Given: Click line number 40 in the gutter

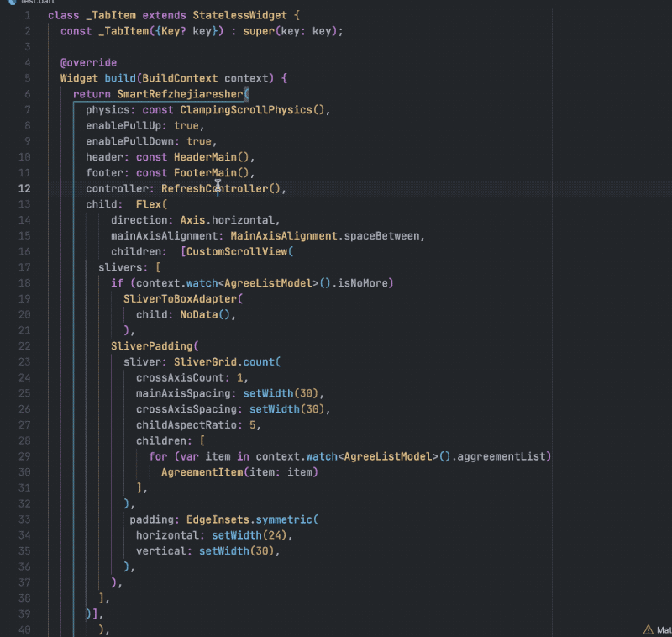Looking at the screenshot, I should [24, 629].
